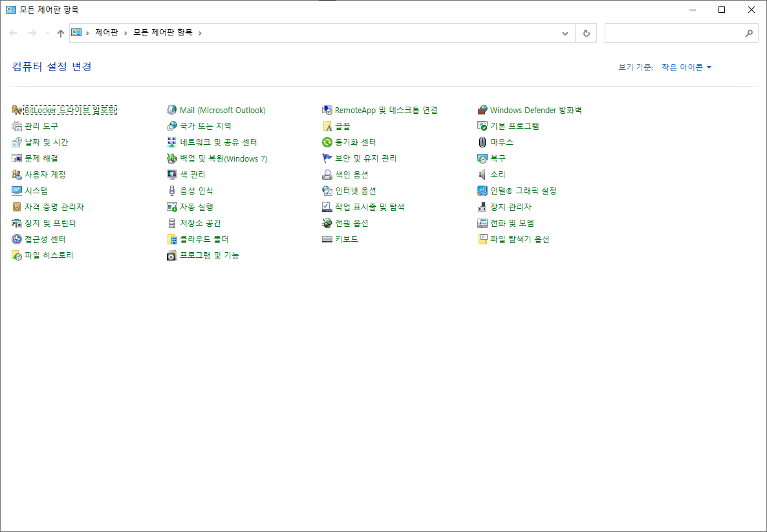767x532 pixels.
Task: Open the 자격 증명 관리자 safe icon
Action: (x=17, y=207)
